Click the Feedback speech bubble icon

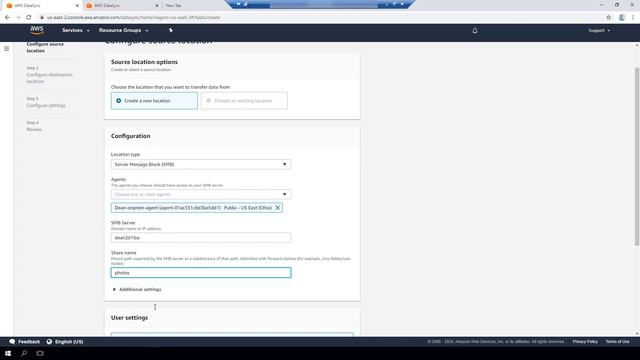pos(12,342)
